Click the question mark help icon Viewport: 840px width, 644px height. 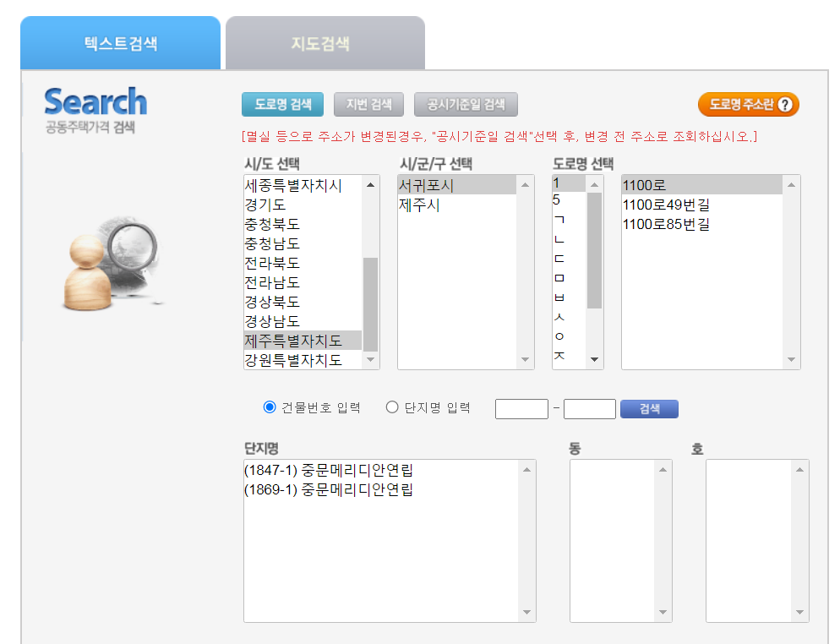[x=785, y=105]
